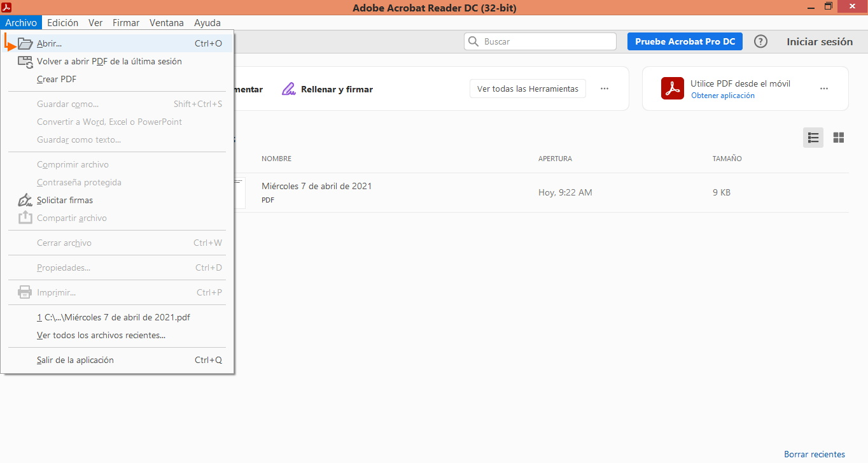Minimize the Acrobat Reader window

click(x=809, y=7)
